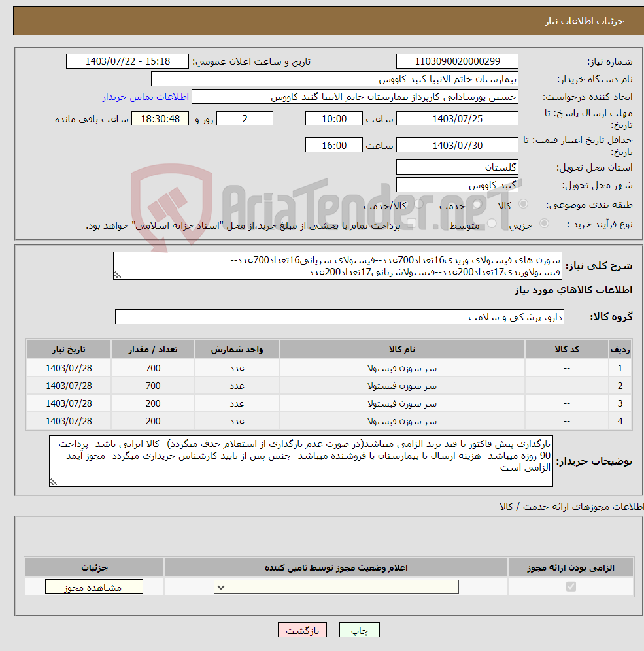Click the واحد شمارش column header

237,349
